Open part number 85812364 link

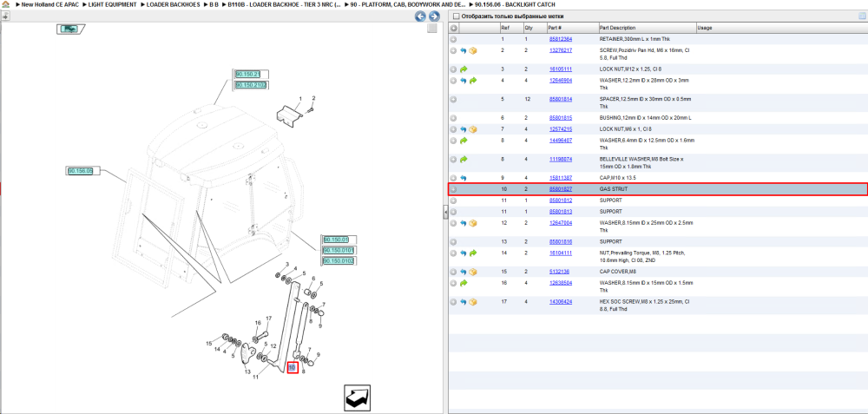tap(560, 39)
